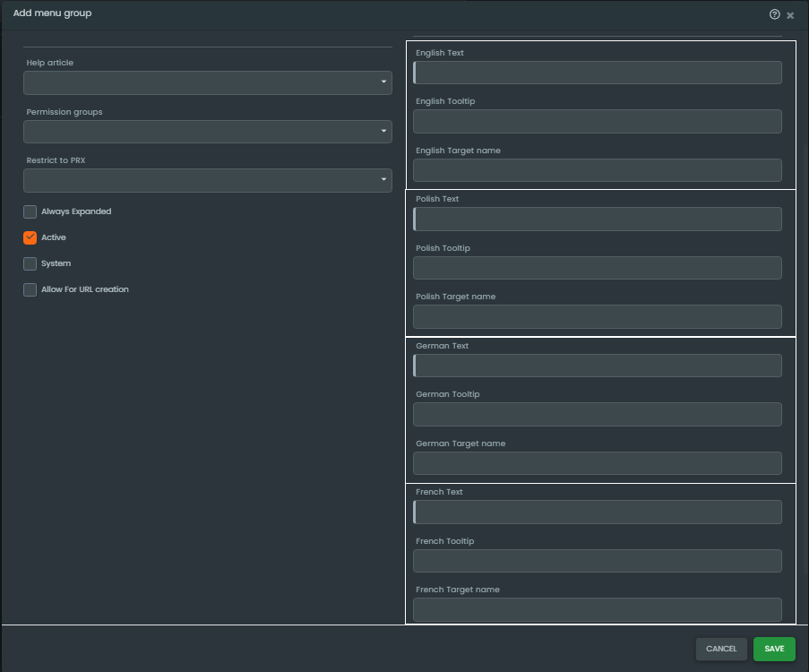Click the help question mark icon
Image resolution: width=809 pixels, height=672 pixels.
[774, 14]
